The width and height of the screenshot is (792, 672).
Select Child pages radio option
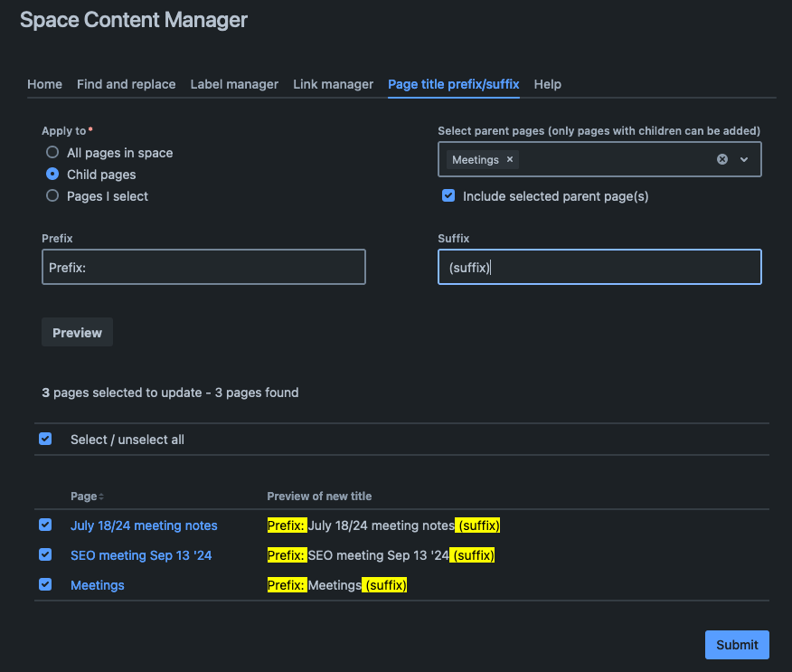click(52, 174)
